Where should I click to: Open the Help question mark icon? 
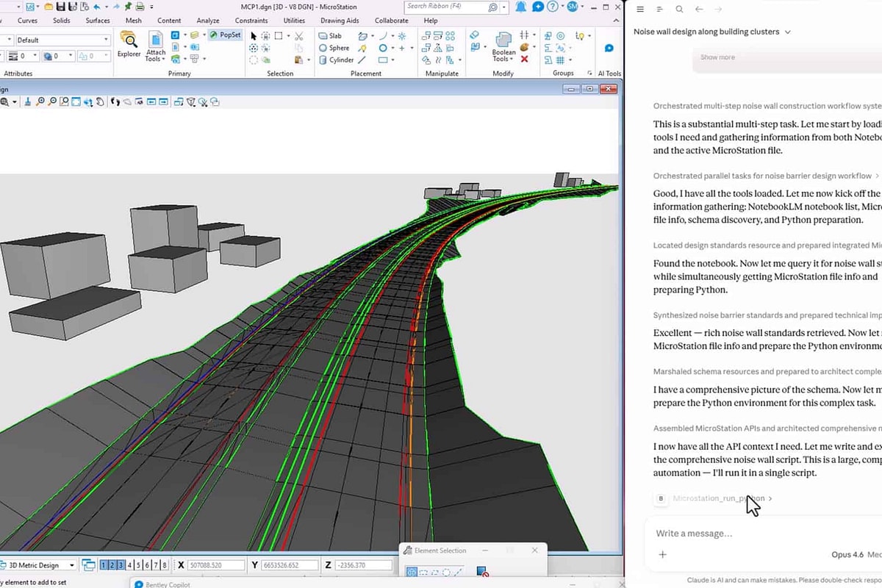tap(553, 7)
